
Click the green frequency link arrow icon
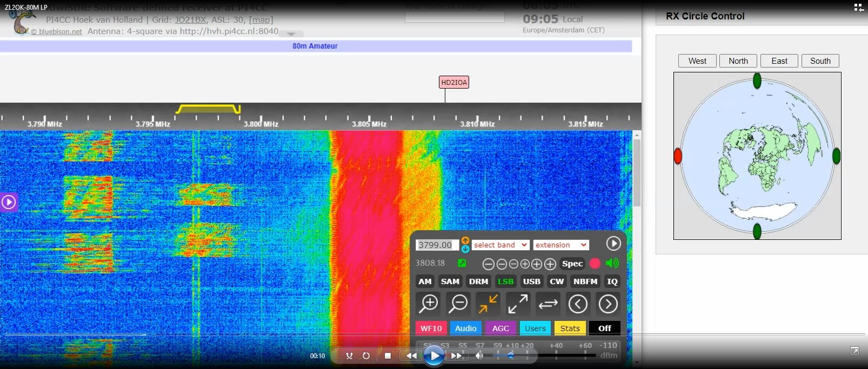462,263
